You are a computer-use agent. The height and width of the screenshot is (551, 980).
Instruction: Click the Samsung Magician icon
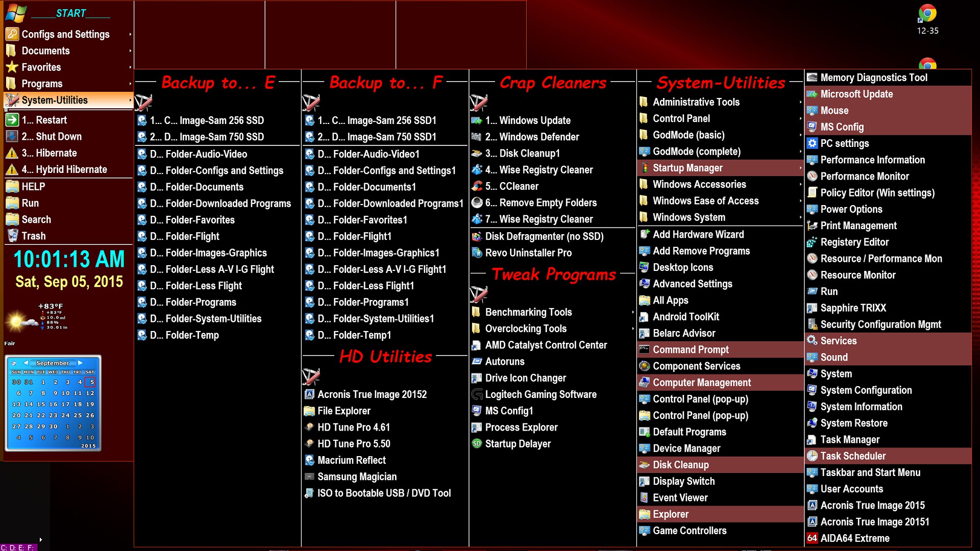309,477
